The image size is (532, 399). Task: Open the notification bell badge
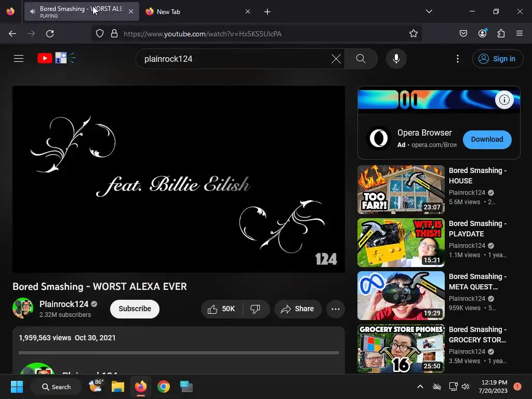point(517,387)
